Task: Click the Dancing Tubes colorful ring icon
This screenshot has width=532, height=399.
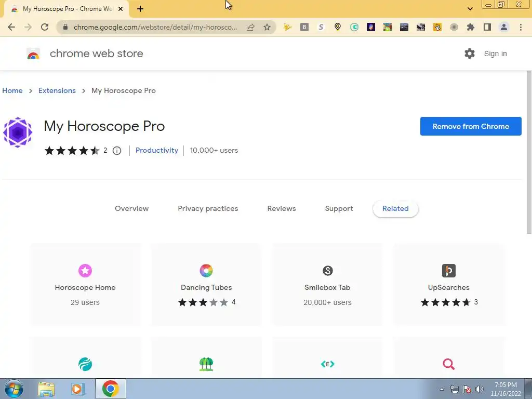Action: (206, 270)
